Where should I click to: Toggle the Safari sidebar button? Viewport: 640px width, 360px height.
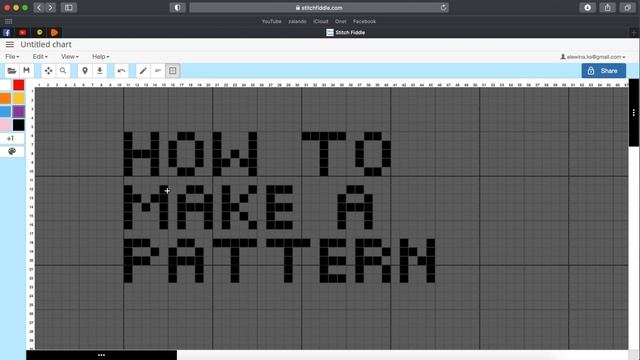(69, 8)
